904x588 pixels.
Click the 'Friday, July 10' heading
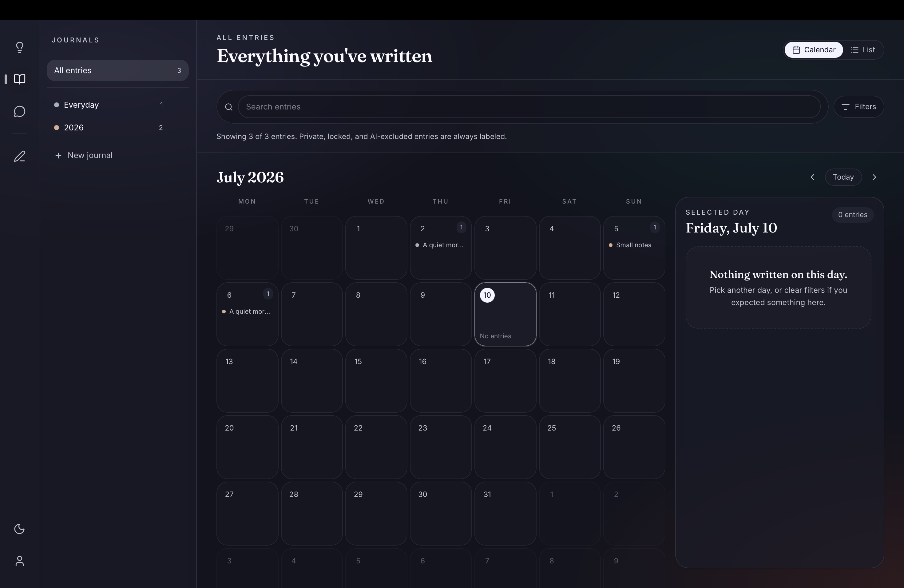click(731, 228)
